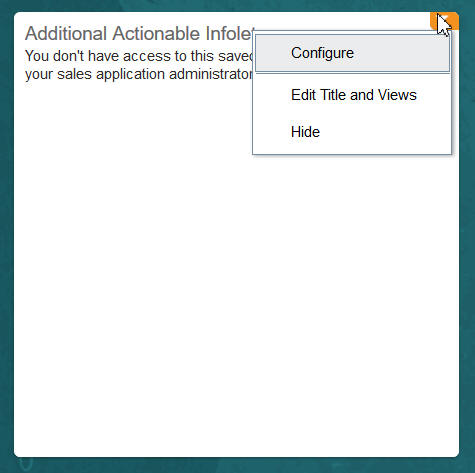Choose Edit Title and Views option
Image resolution: width=475 pixels, height=473 pixels.
pyautogui.click(x=352, y=95)
